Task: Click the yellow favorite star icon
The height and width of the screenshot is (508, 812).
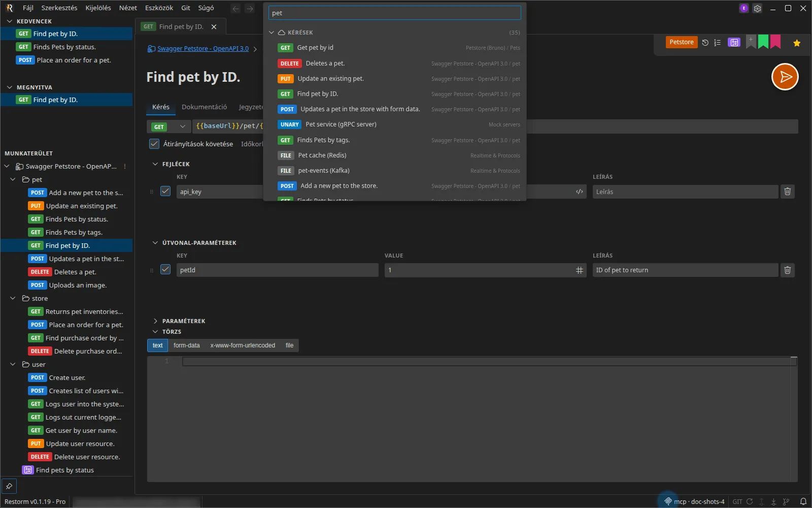Action: 797,43
